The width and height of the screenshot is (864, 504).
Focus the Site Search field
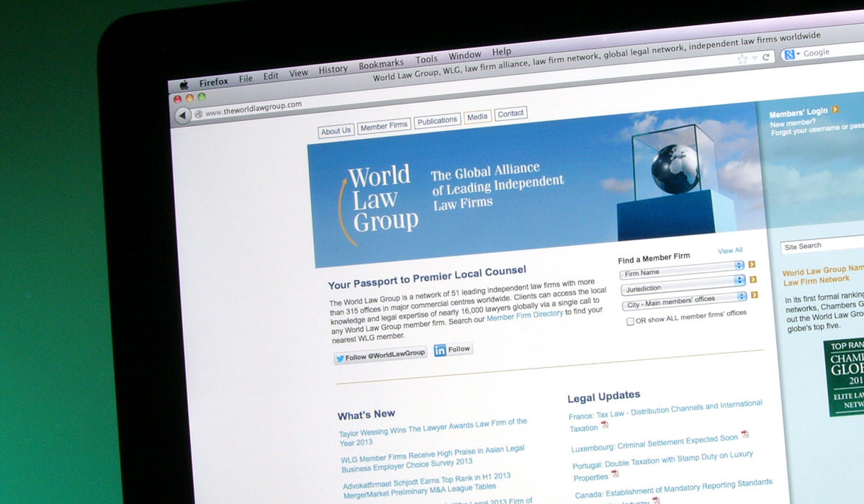tap(822, 246)
